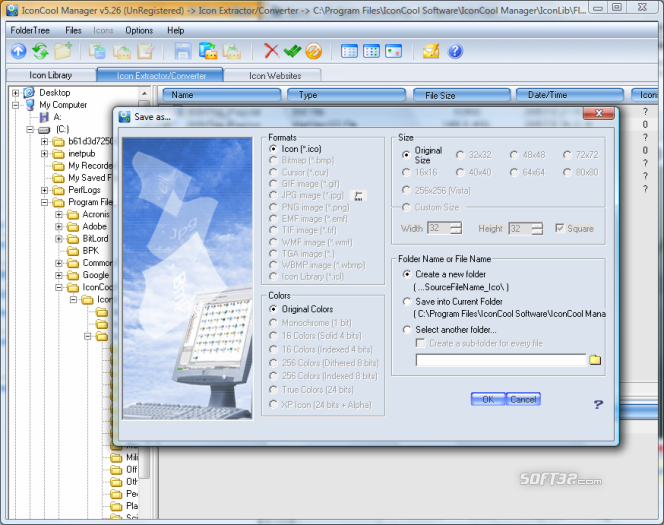Viewport: 664px width, 525px height.
Task: Switch to Icon Websites tab
Action: [275, 76]
